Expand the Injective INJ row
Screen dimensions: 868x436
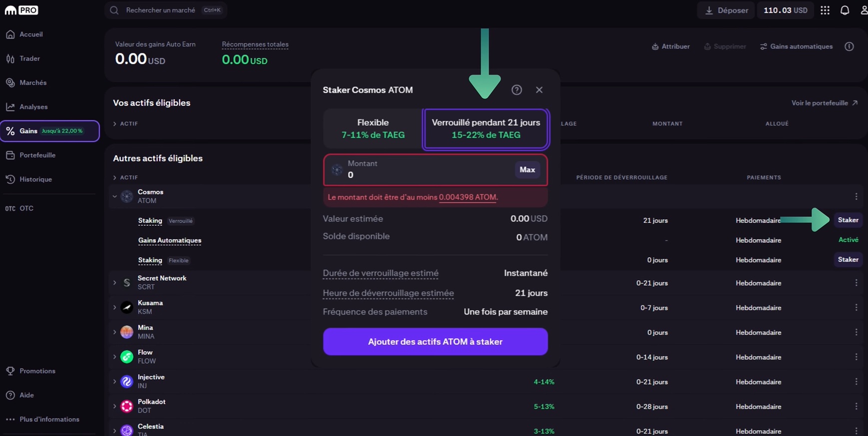115,382
